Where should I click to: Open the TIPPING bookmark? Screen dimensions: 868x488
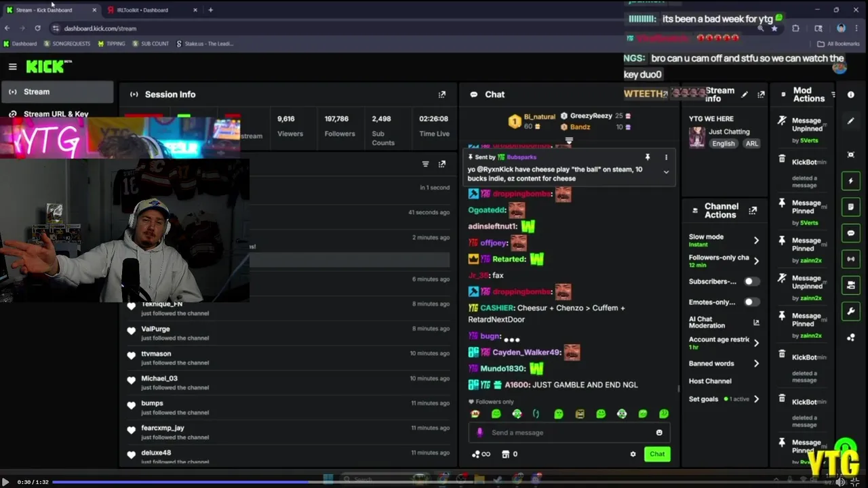click(x=112, y=43)
